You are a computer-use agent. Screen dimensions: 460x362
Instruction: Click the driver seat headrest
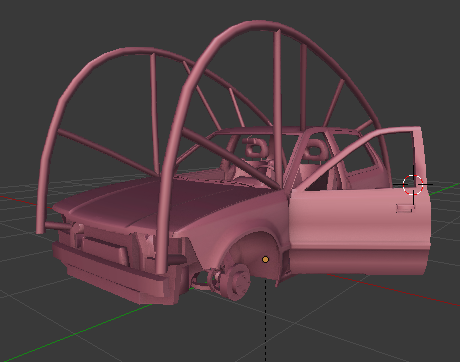(254, 147)
